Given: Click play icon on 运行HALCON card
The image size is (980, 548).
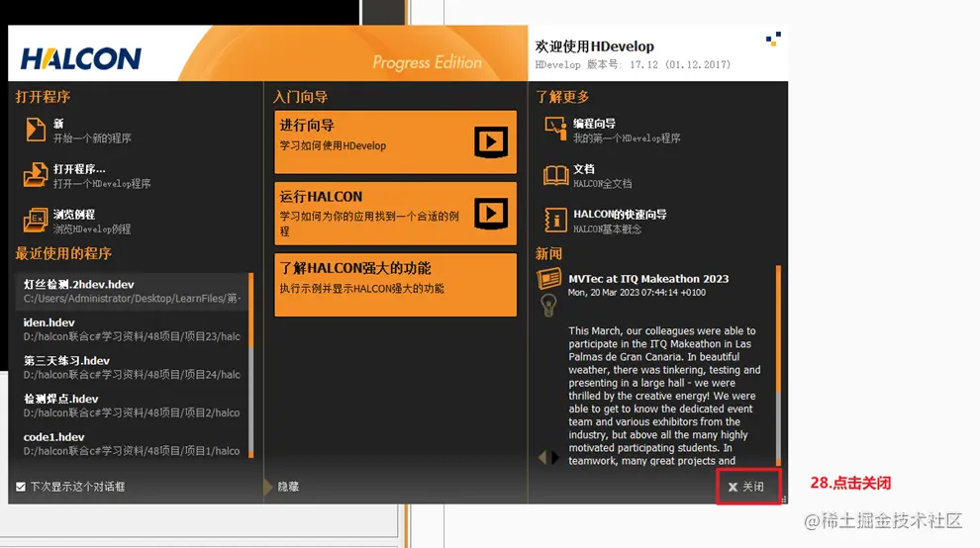Looking at the screenshot, I should [491, 214].
